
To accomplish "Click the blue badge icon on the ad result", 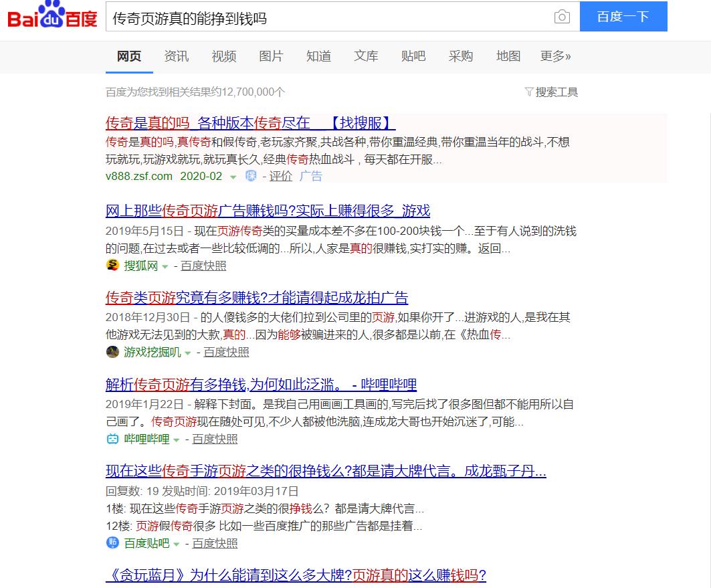I will tap(251, 176).
